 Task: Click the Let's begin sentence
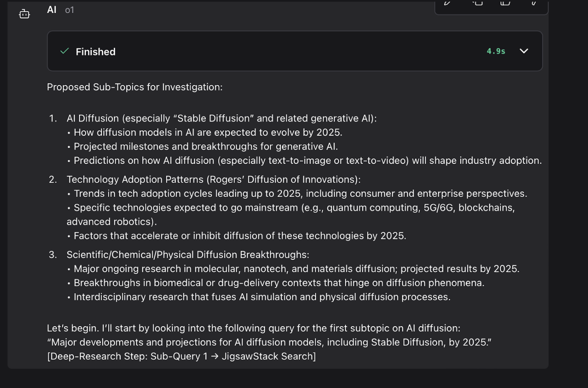[253, 328]
